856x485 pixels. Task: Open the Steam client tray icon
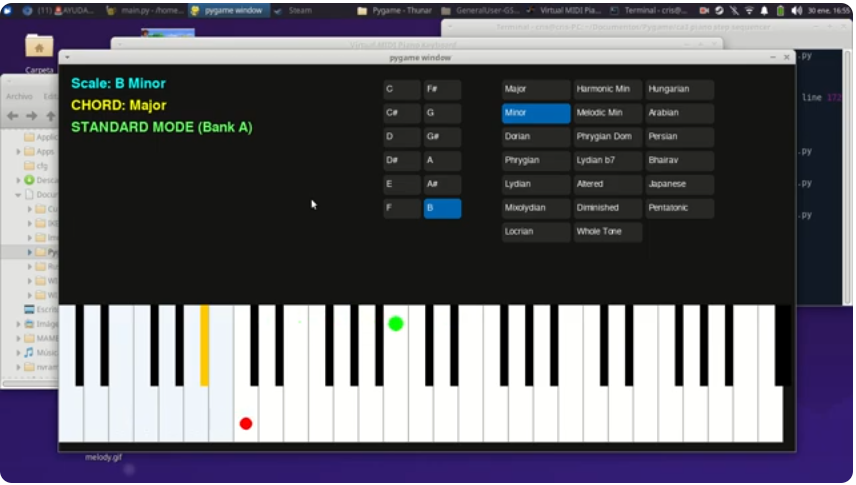click(x=720, y=11)
